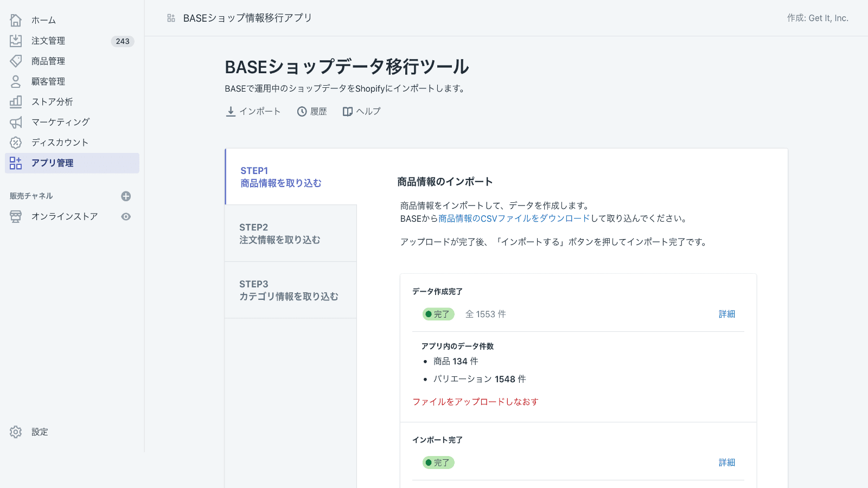Click ファイルをアップロードしなおす link
The height and width of the screenshot is (488, 868).
tap(475, 401)
